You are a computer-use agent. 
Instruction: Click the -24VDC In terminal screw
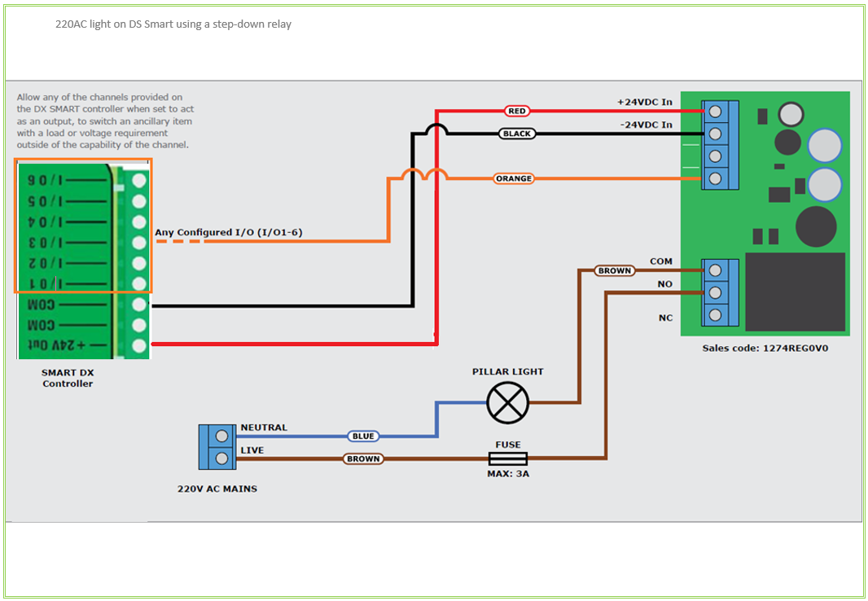715,134
